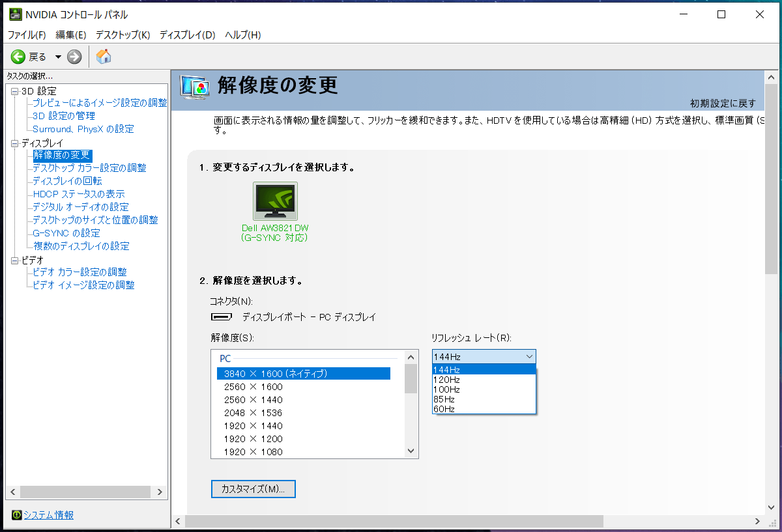This screenshot has height=532, width=782.
Task: Open the システム情報 link
Action: pyautogui.click(x=49, y=515)
